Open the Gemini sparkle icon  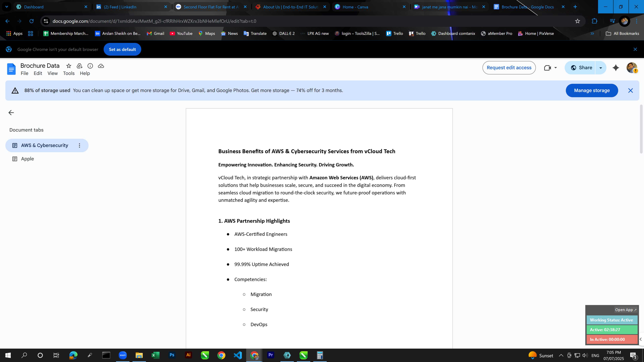pyautogui.click(x=616, y=68)
